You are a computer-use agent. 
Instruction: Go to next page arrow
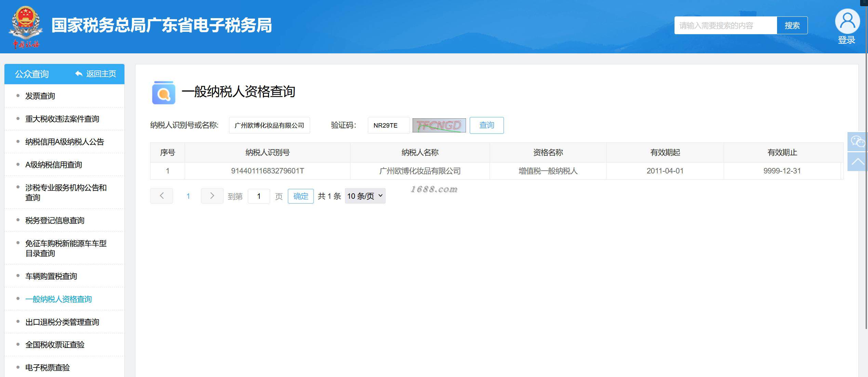[x=212, y=196]
